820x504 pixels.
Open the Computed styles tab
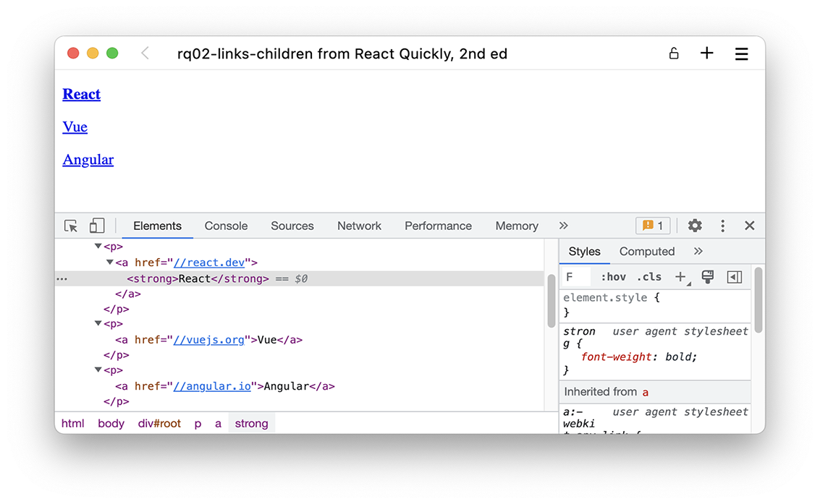click(646, 252)
